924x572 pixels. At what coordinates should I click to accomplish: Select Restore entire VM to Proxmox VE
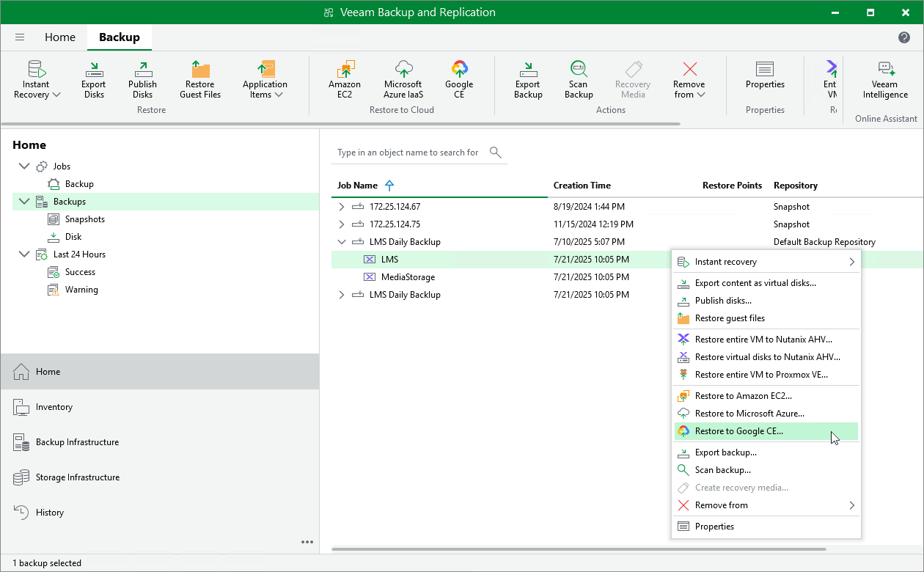[760, 375]
